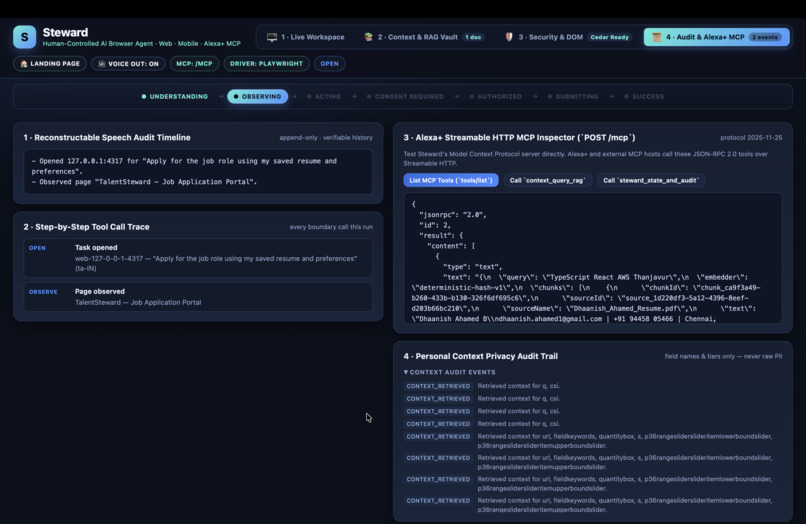
Task: Collapse the Context Audit Events section
Action: 450,372
